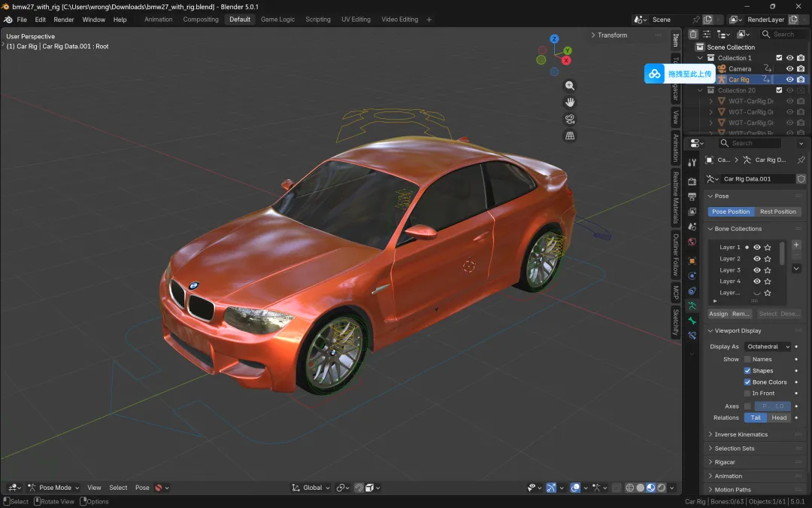Click the pan hand icon in viewport
The width and height of the screenshot is (812, 508).
point(570,102)
